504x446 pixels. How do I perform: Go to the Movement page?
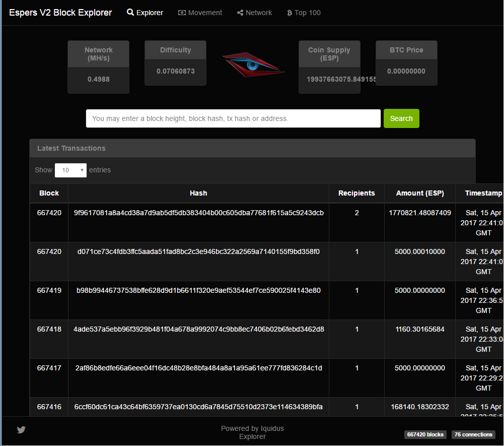(x=200, y=13)
